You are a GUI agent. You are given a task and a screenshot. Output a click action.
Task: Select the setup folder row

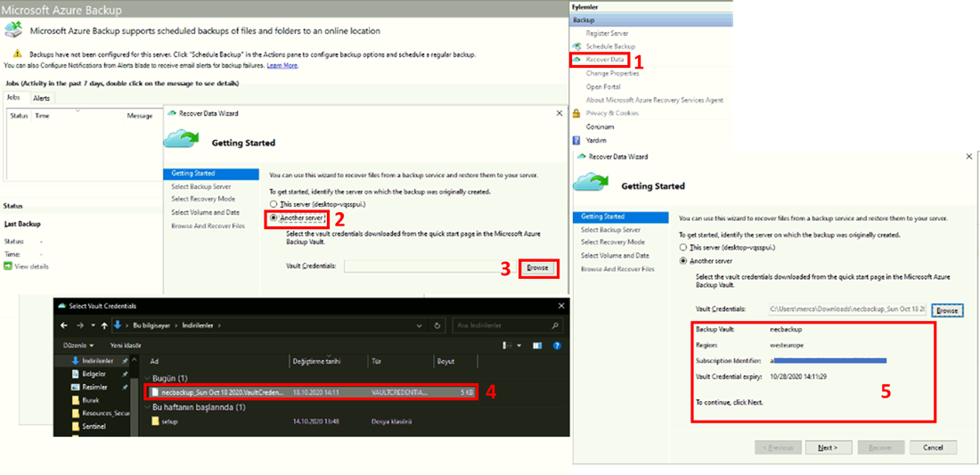(311, 422)
